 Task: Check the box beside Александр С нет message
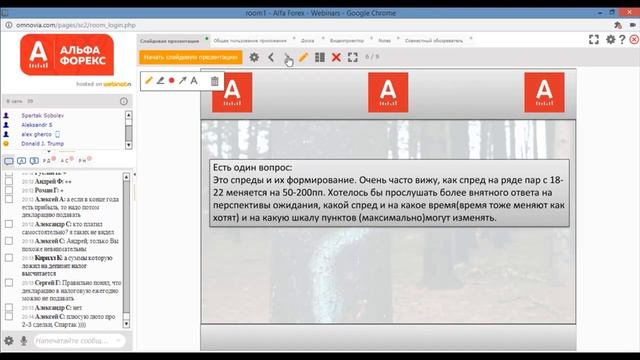pos(9,307)
